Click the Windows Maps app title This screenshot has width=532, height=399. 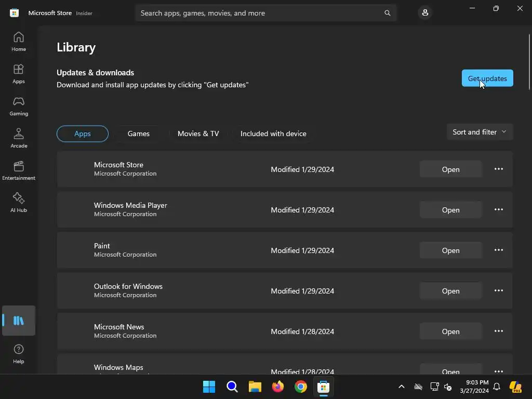pos(118,367)
